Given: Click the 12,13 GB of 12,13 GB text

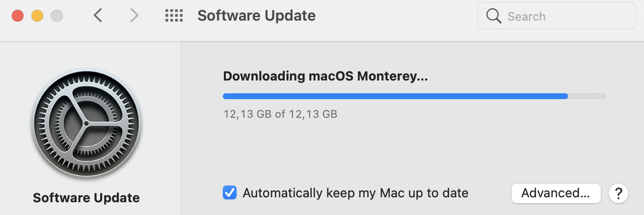Looking at the screenshot, I should pyautogui.click(x=280, y=114).
